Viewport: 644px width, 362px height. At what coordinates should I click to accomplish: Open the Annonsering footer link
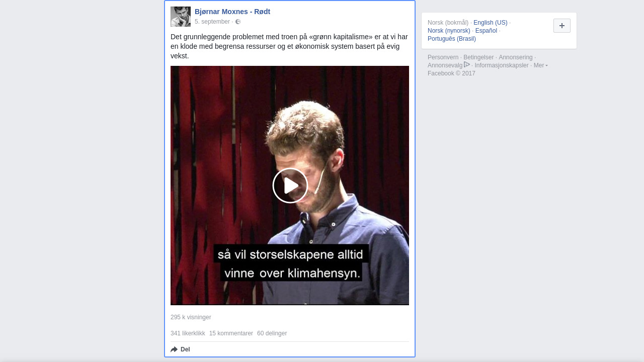(515, 57)
